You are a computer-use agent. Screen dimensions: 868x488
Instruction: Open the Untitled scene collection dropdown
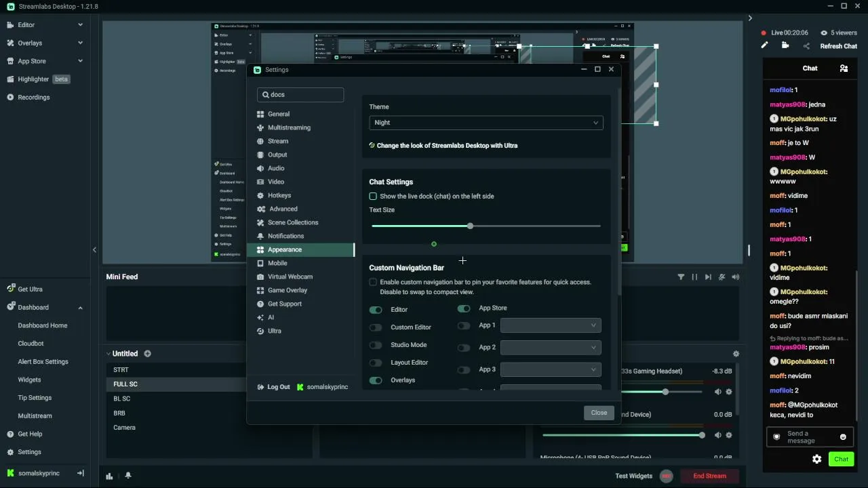[x=121, y=354]
